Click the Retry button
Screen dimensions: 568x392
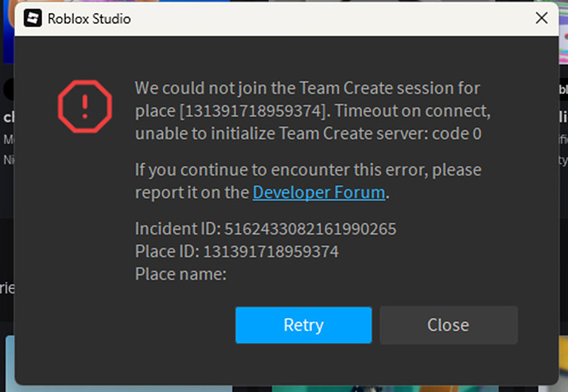point(303,324)
